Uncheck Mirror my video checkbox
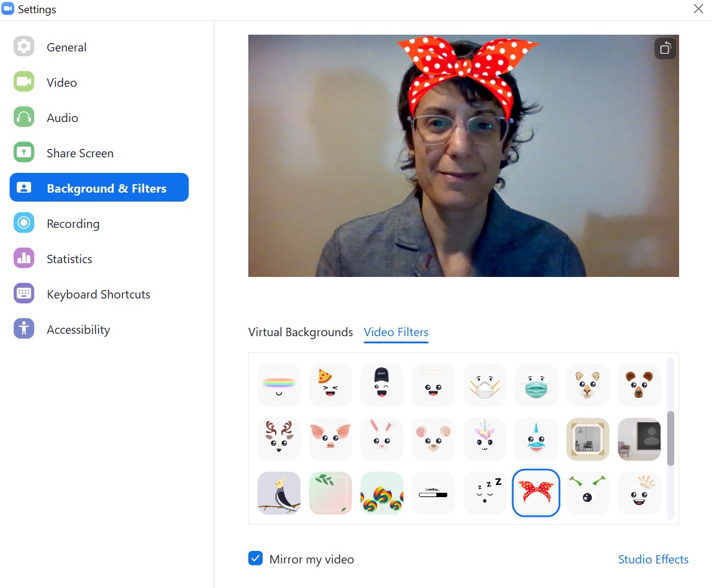 (255, 559)
